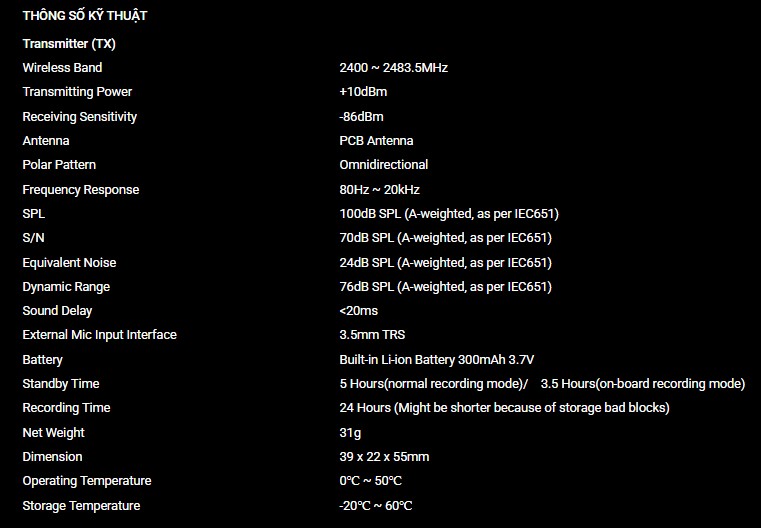Click the Omnidirectional polar pattern value

383,165
